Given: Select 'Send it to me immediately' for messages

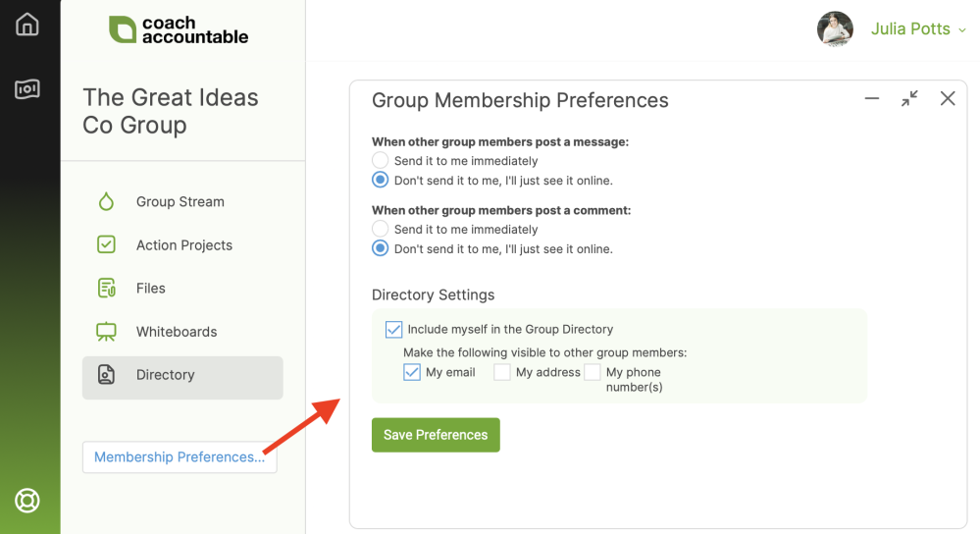Looking at the screenshot, I should point(380,160).
